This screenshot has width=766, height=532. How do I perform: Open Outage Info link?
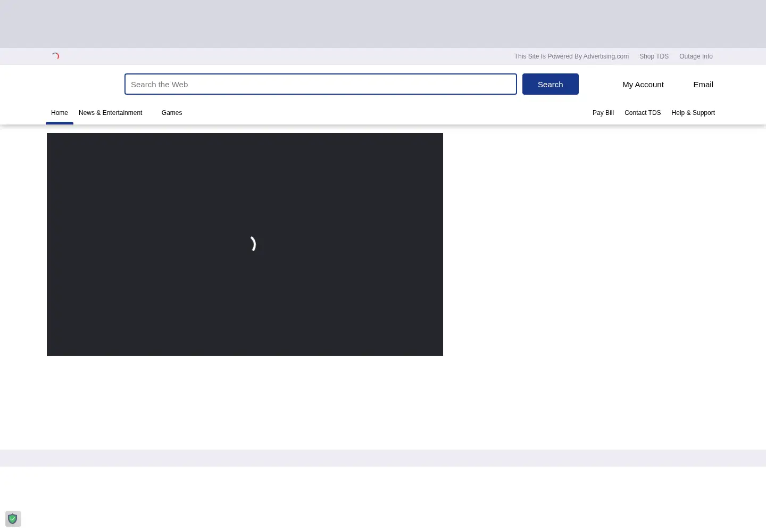(x=696, y=56)
